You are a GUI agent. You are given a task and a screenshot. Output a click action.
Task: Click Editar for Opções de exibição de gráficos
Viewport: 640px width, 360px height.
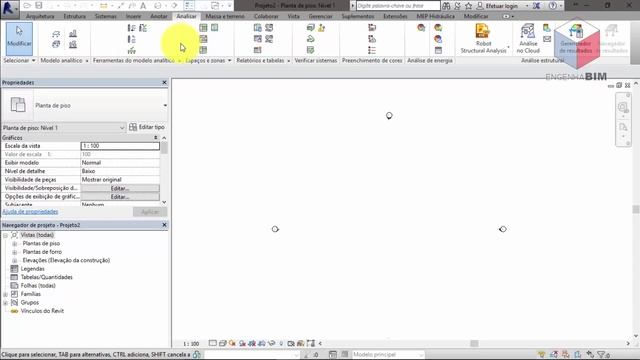tap(120, 197)
